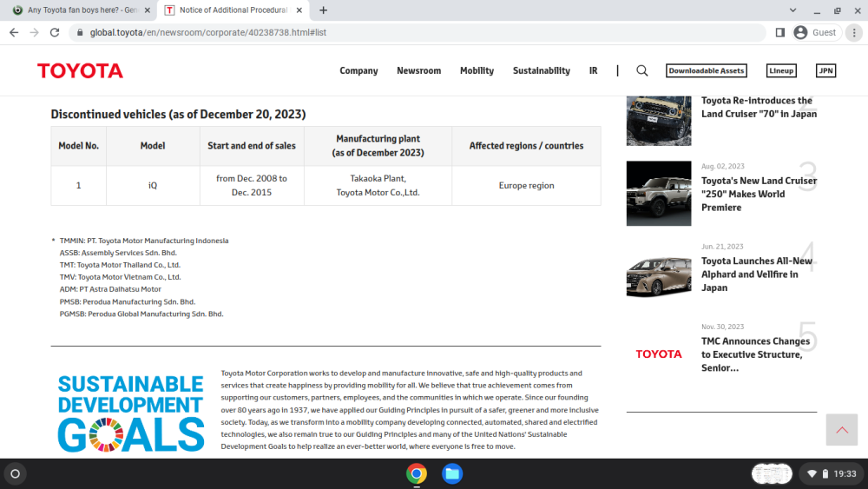The image size is (868, 489).
Task: Open the ChromeOS launcher circle button
Action: (16, 474)
